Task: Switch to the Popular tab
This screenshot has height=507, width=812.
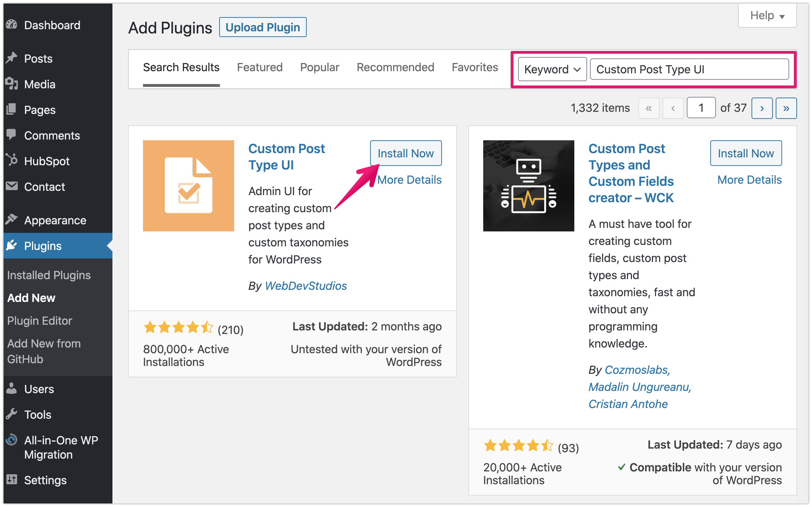Action: [320, 67]
